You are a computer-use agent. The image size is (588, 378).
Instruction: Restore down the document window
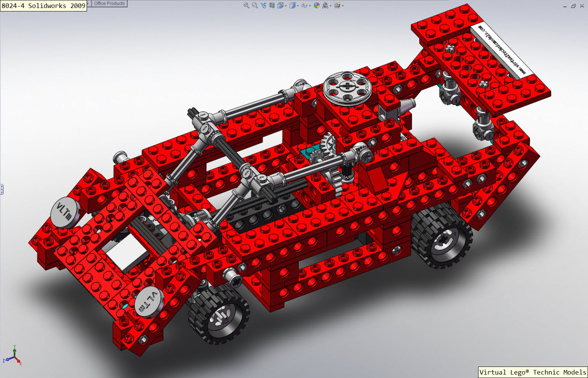coord(573,6)
